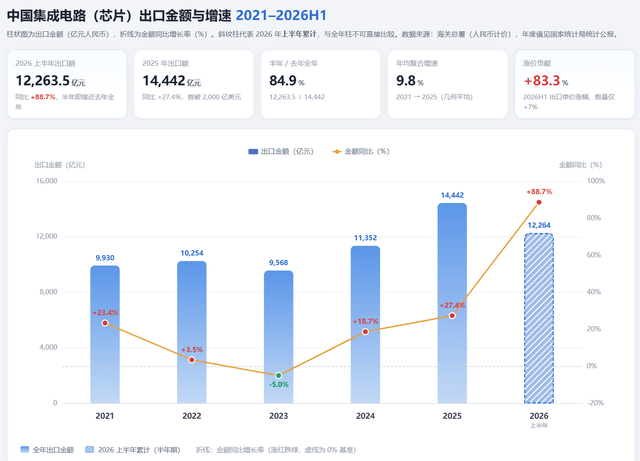
Task: Click the x-axis label 2024
Action: (x=365, y=416)
